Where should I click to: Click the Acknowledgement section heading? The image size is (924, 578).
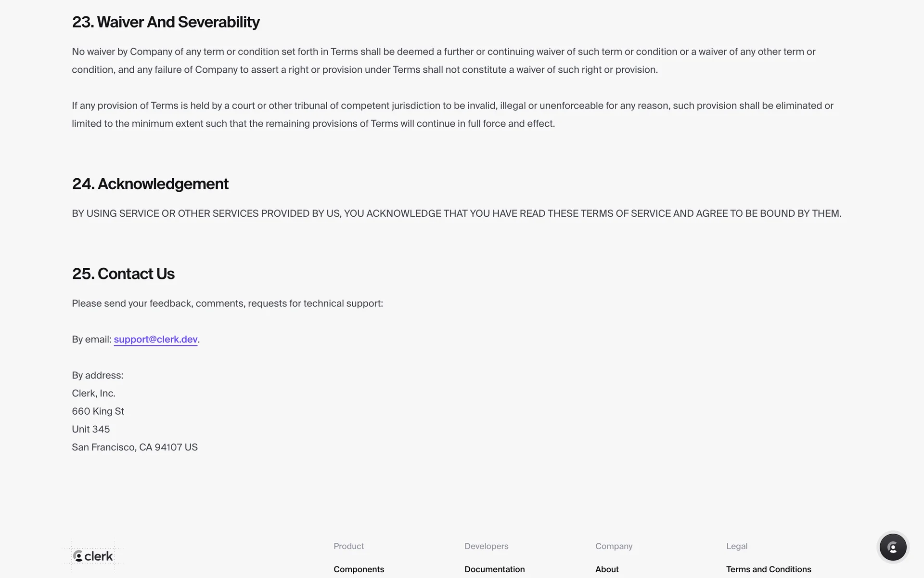[150, 184]
